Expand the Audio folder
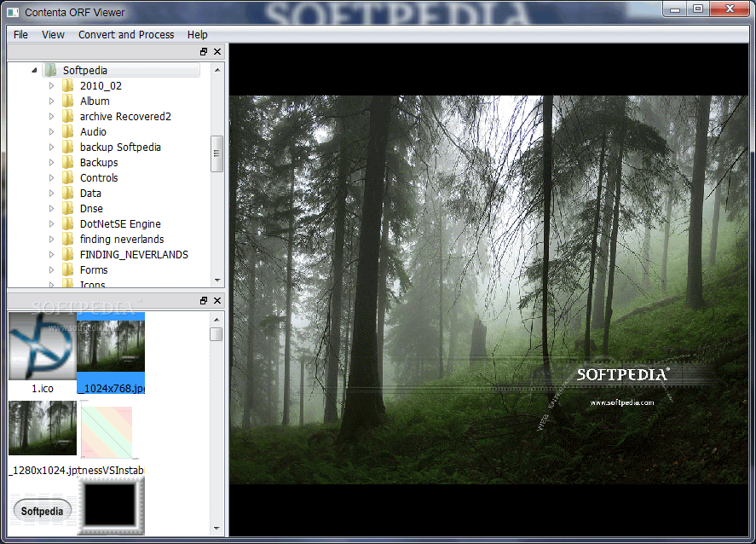 click(52, 132)
